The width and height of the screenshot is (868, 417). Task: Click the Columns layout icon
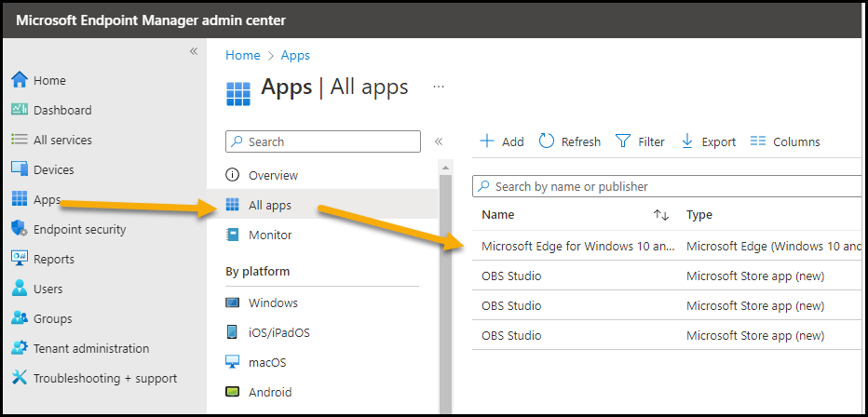pos(757,141)
